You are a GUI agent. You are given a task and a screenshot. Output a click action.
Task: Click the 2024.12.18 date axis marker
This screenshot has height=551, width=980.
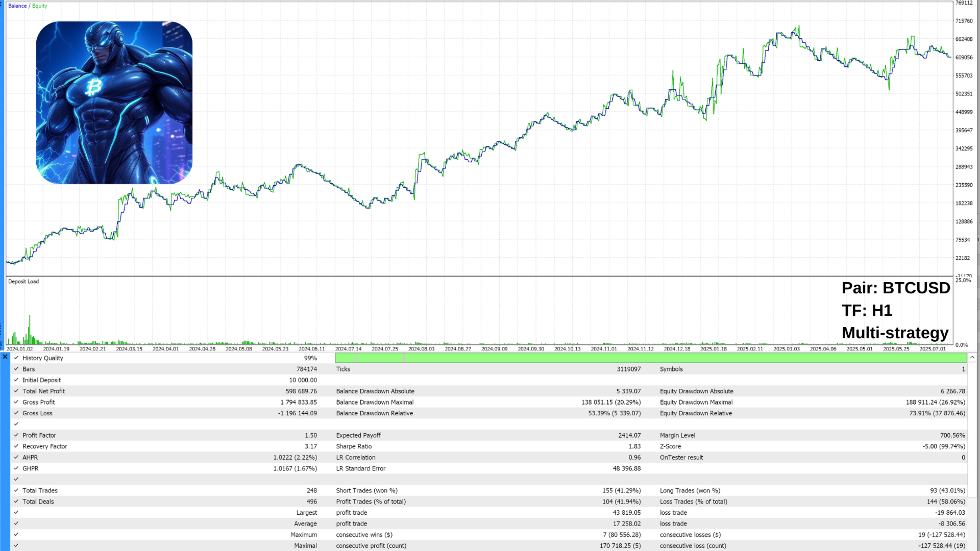click(x=677, y=349)
